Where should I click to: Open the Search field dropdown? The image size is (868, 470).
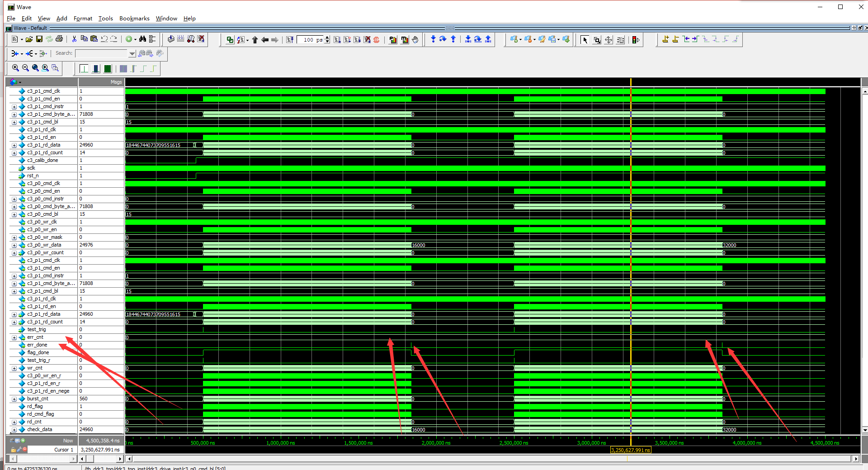(132, 53)
